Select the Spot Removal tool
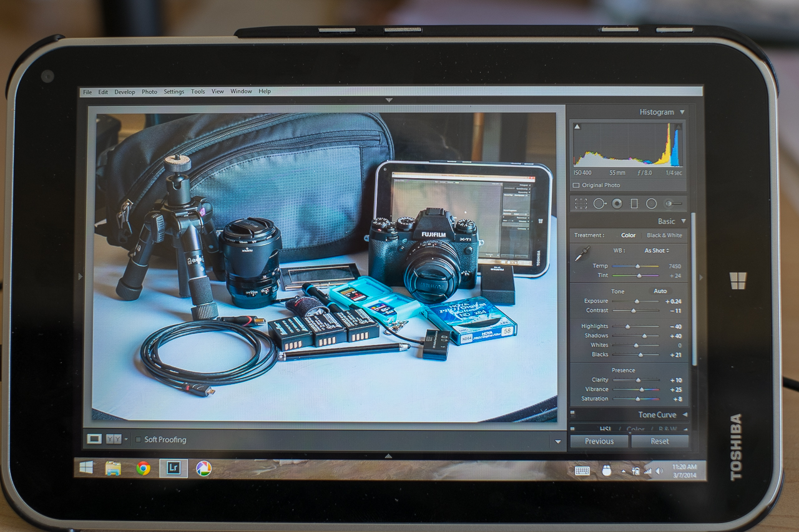Screen dimensions: 799x532 point(599,203)
